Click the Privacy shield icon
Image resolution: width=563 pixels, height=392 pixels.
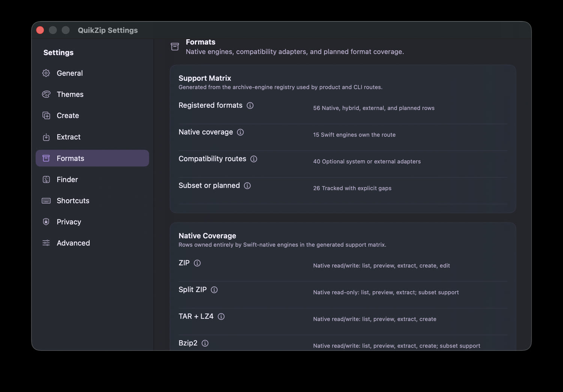[46, 222]
